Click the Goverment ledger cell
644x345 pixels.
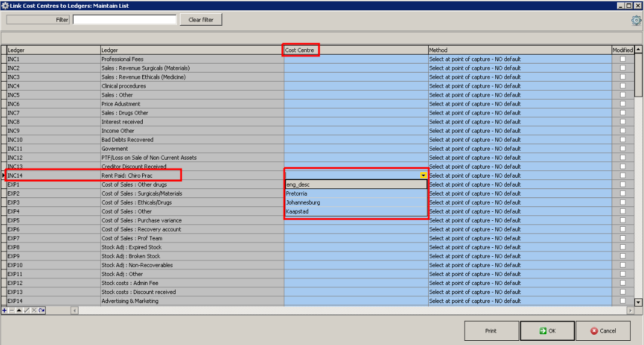point(192,149)
